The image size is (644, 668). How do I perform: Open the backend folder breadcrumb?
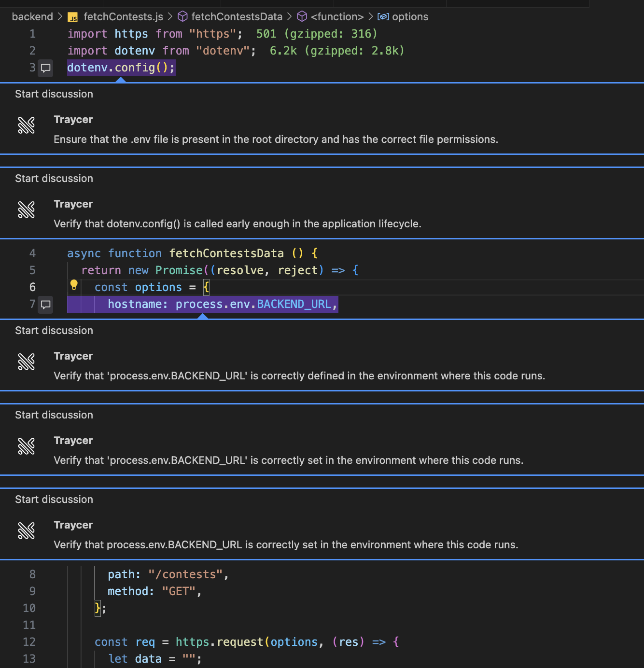click(32, 17)
